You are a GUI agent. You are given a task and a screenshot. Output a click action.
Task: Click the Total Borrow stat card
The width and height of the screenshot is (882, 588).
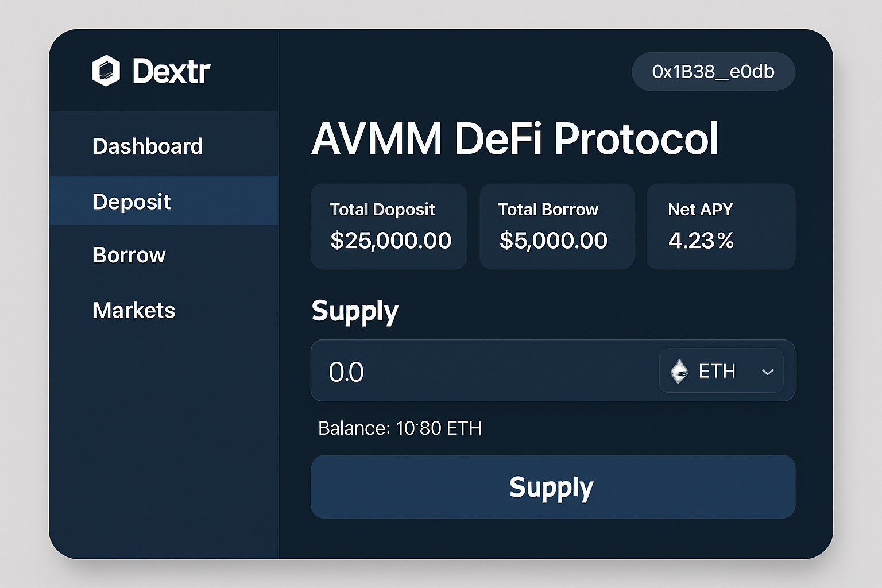click(x=556, y=226)
